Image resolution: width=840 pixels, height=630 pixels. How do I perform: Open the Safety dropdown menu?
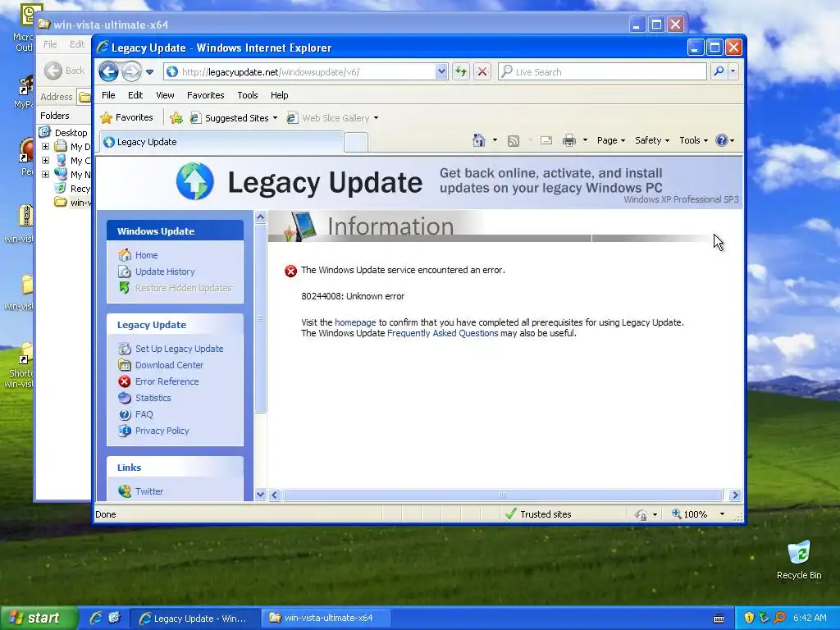[652, 140]
